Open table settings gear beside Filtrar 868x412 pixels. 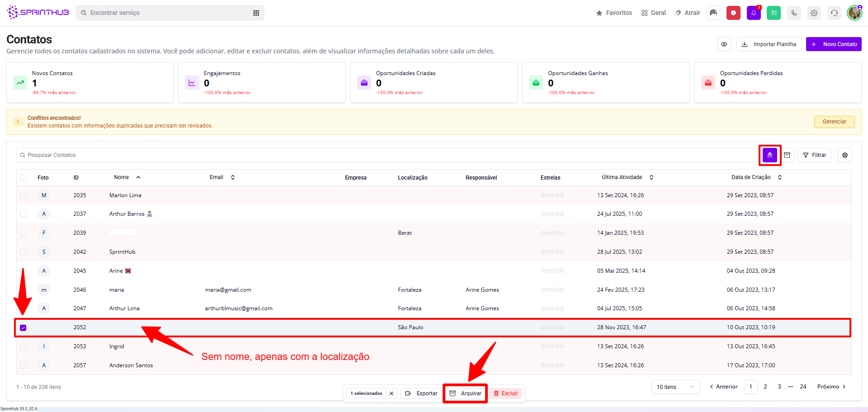tap(844, 155)
